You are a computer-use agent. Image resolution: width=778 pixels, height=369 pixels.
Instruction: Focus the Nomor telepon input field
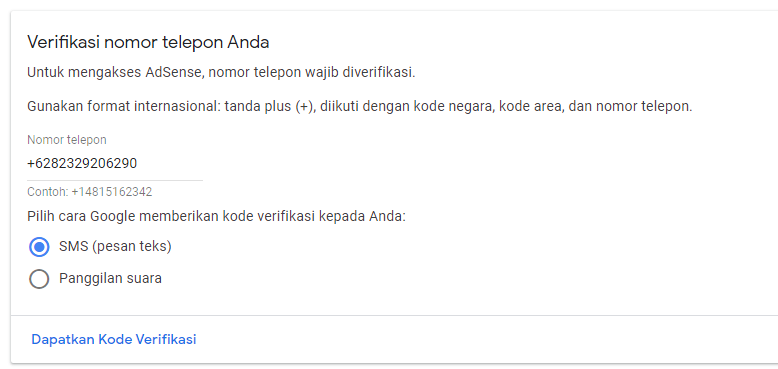[x=115, y=163]
